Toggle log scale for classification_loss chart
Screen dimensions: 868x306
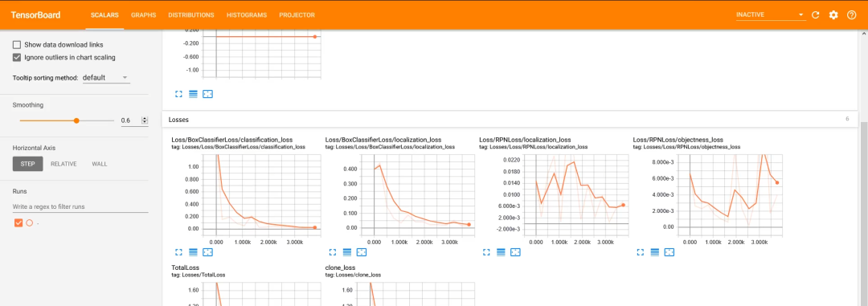[x=193, y=251]
